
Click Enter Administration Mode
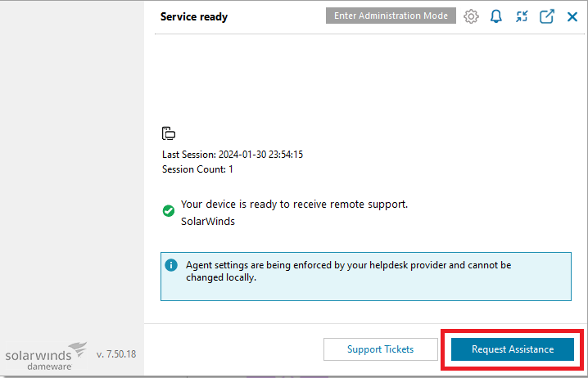pyautogui.click(x=391, y=16)
